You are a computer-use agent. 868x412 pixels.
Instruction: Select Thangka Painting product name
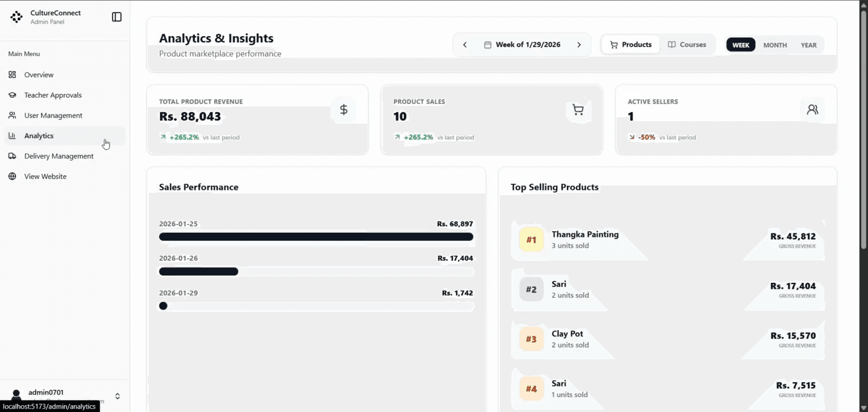coord(585,234)
